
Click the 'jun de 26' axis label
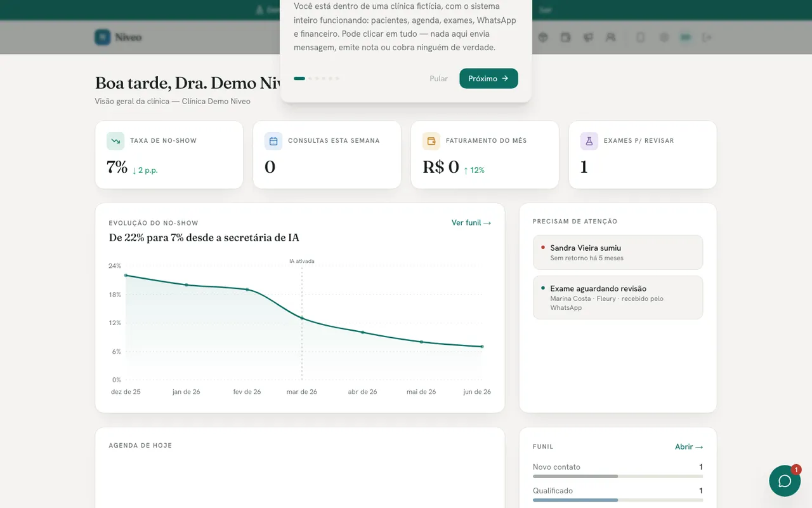(477, 392)
